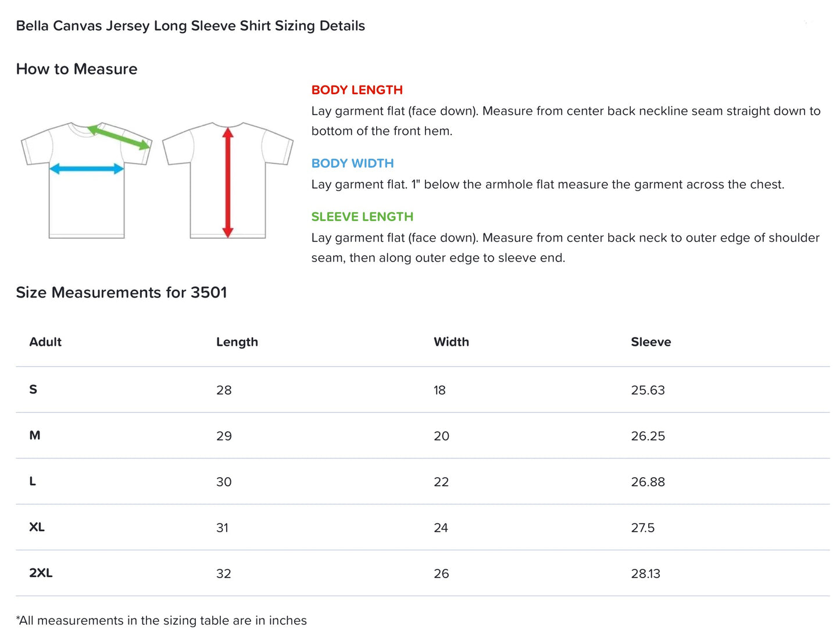Click sleeve value '26.88'
The height and width of the screenshot is (638, 840).
point(648,482)
